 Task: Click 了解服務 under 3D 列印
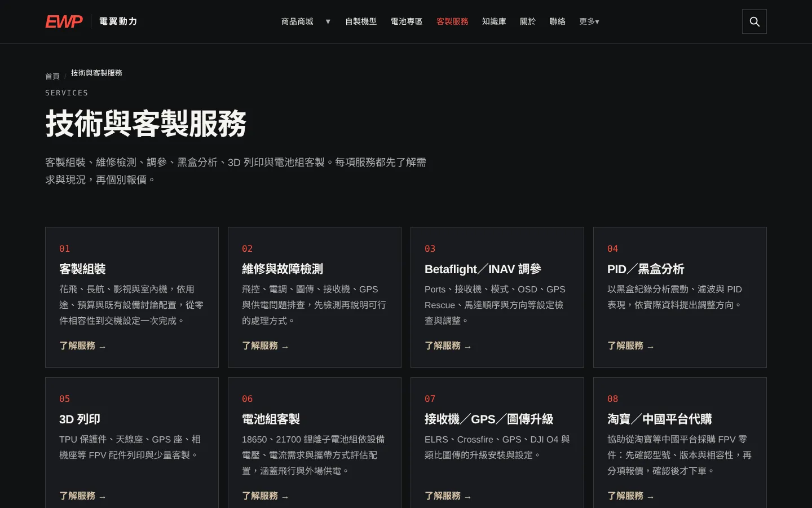pyautogui.click(x=83, y=496)
